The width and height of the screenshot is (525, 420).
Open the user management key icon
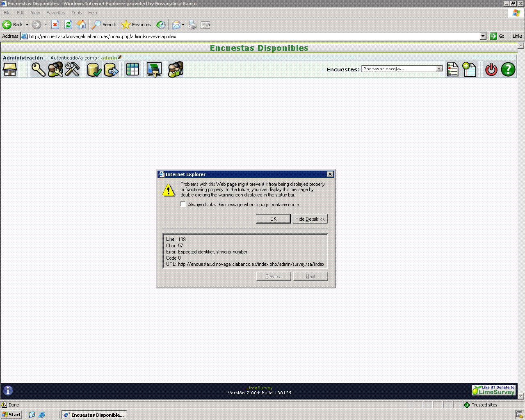39,69
